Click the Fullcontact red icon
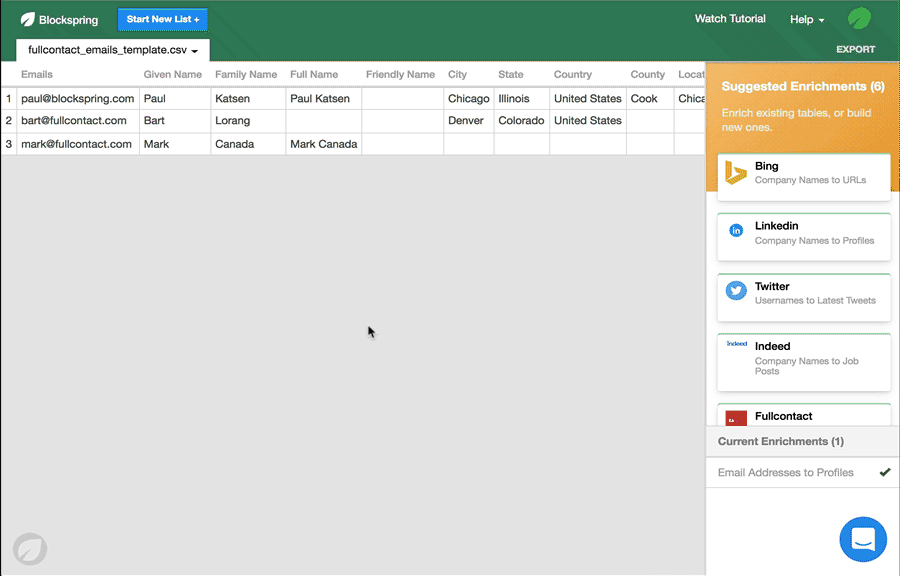Viewport: 900px width, 576px height. point(735,417)
